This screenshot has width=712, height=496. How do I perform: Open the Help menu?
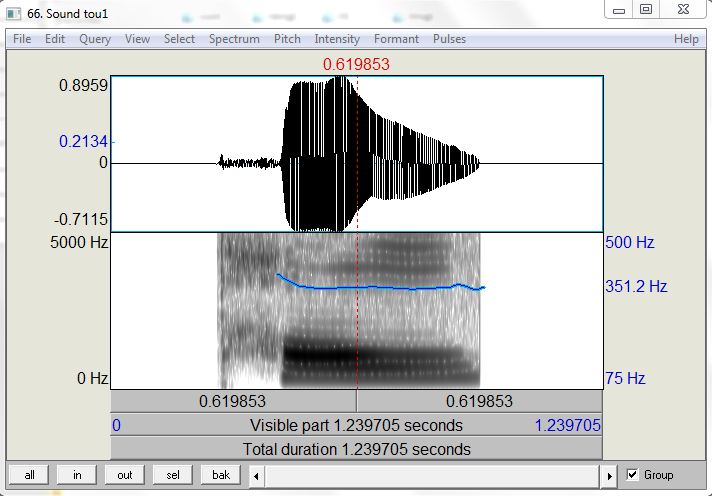[x=686, y=39]
